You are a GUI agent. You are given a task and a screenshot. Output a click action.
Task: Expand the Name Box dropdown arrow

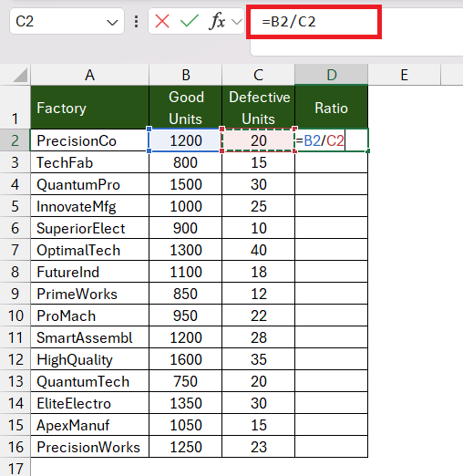pyautogui.click(x=112, y=22)
